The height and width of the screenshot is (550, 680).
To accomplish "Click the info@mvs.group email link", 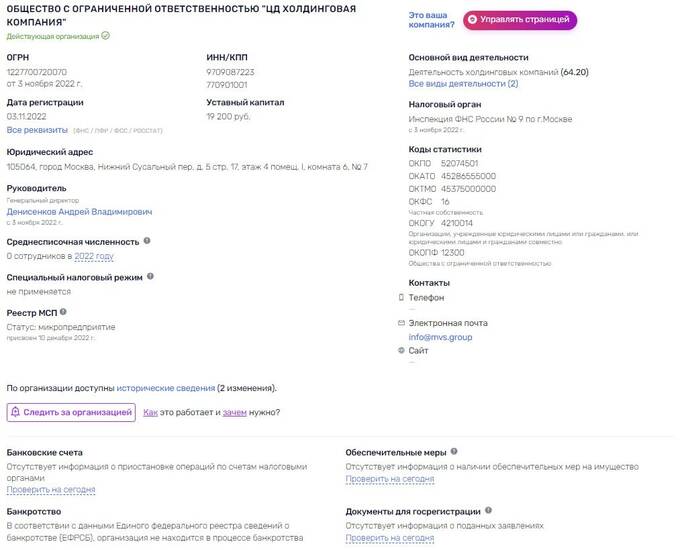I will [x=440, y=337].
